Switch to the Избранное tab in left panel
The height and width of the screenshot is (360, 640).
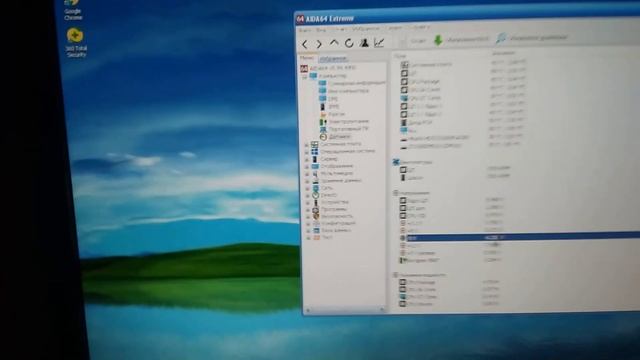(x=333, y=59)
